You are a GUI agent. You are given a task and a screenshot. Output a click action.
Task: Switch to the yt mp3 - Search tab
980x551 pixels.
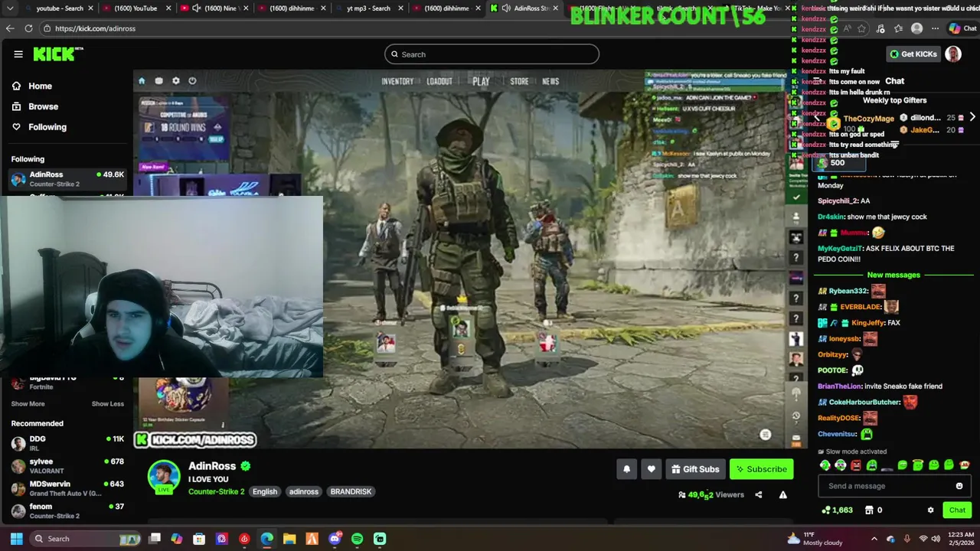(x=368, y=8)
